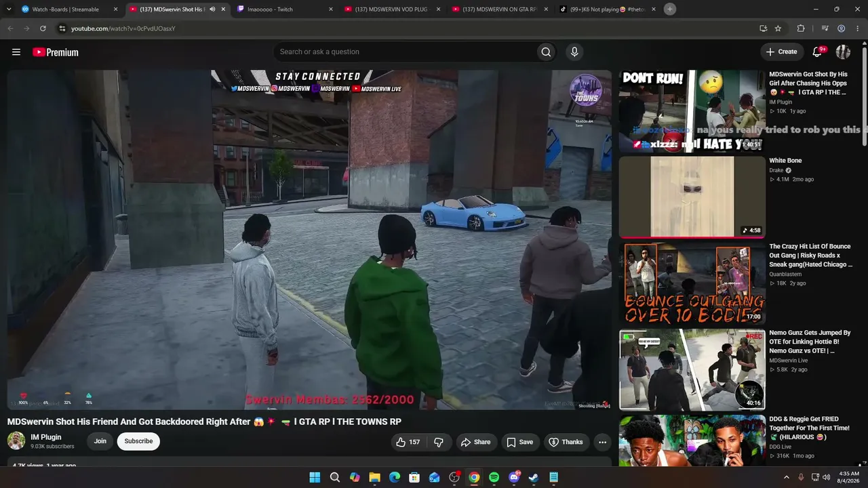Image resolution: width=868 pixels, height=488 pixels.
Task: Start voice search with the microphone
Action: [x=574, y=52]
